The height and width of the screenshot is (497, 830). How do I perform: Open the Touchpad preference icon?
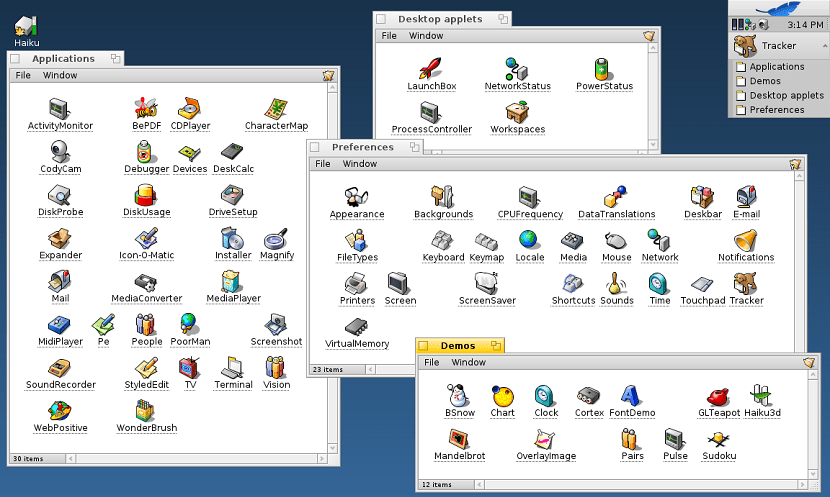click(702, 284)
